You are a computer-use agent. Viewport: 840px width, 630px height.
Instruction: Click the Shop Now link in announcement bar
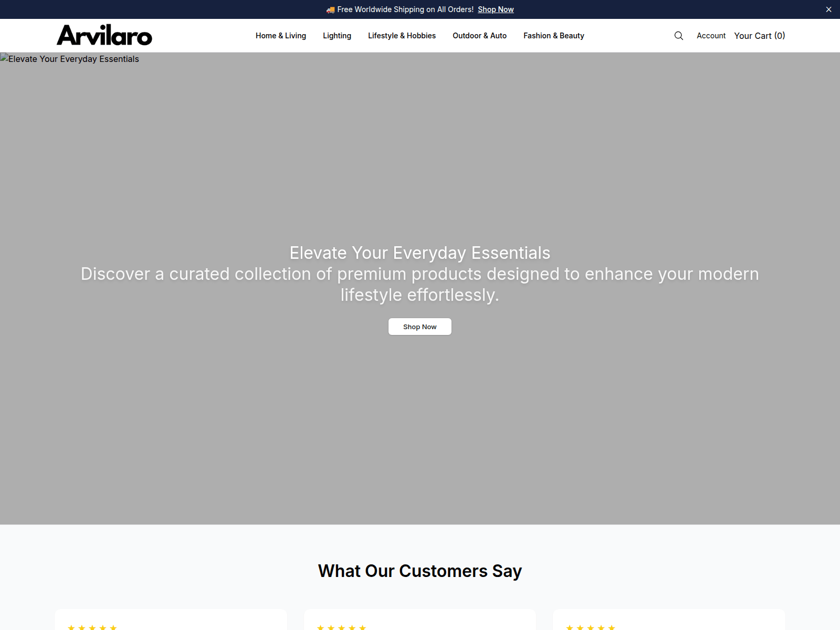tap(496, 9)
